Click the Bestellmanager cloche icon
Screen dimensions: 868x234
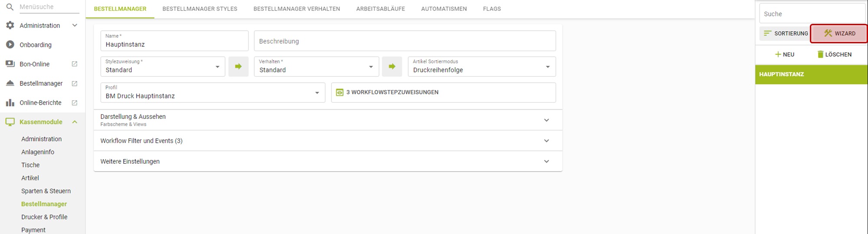(x=10, y=83)
